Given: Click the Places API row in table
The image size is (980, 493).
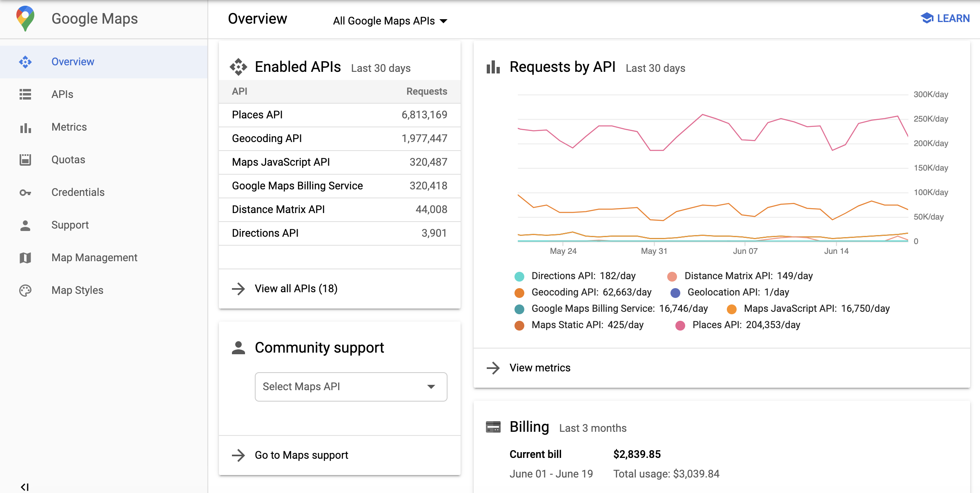Looking at the screenshot, I should (340, 114).
